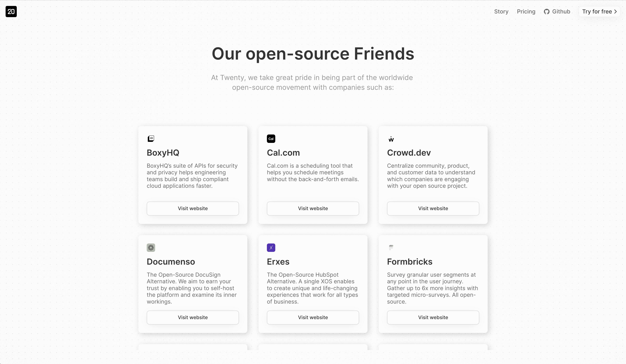Click the purple Erxes 'X' logo icon
Screen dimensions: 626x364
click(x=271, y=247)
